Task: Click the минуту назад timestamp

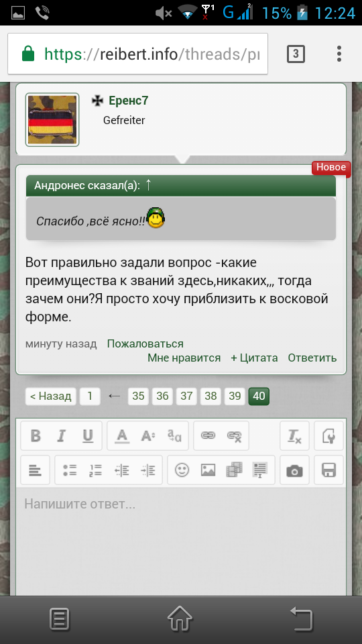Action: pyautogui.click(x=61, y=343)
